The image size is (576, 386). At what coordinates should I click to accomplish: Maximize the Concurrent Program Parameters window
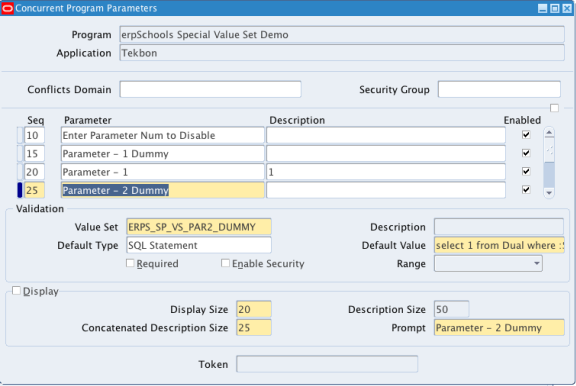(x=555, y=8)
